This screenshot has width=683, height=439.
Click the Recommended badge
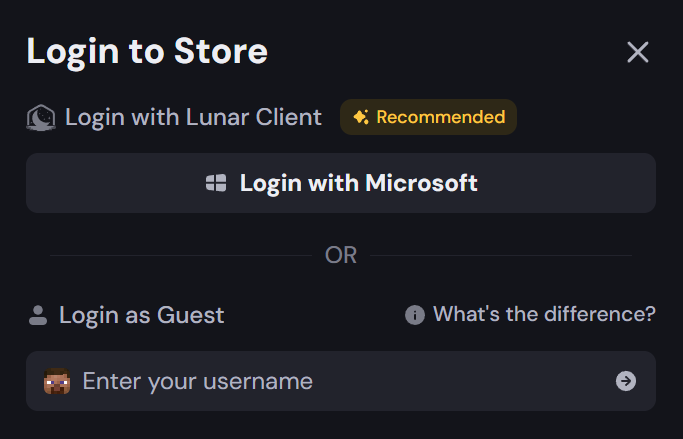pos(428,117)
